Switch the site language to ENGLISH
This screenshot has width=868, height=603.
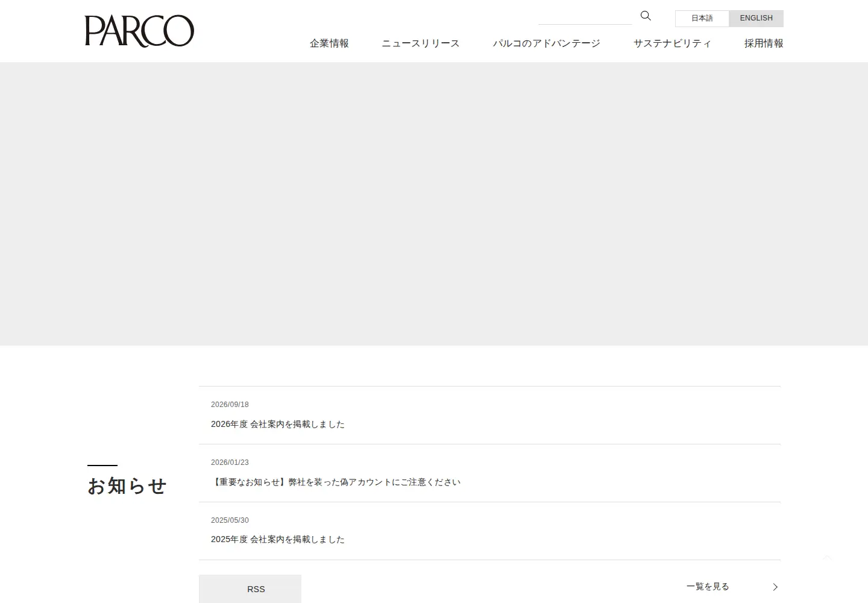click(756, 18)
